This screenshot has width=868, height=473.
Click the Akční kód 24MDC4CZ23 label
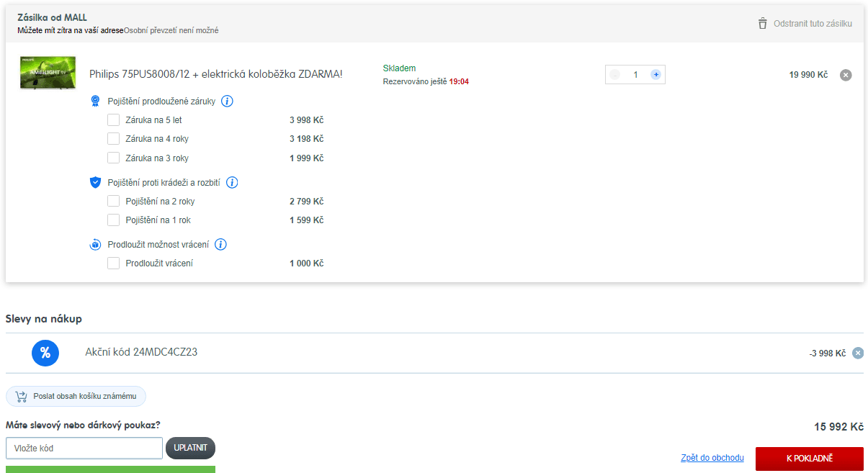click(141, 352)
